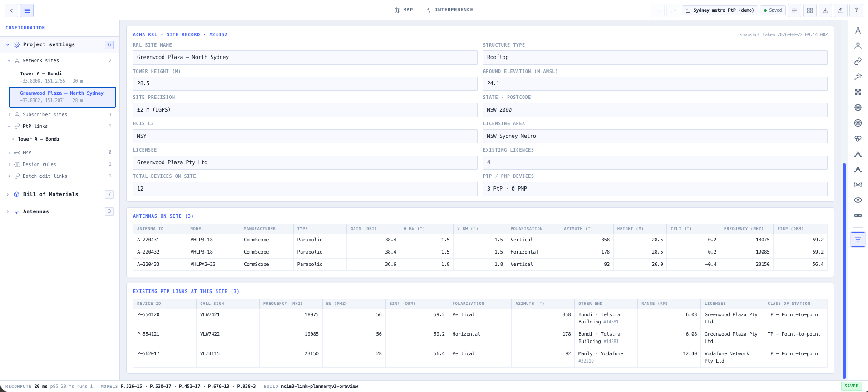Click the green SAVED status badge
The image size is (868, 392).
(x=852, y=387)
